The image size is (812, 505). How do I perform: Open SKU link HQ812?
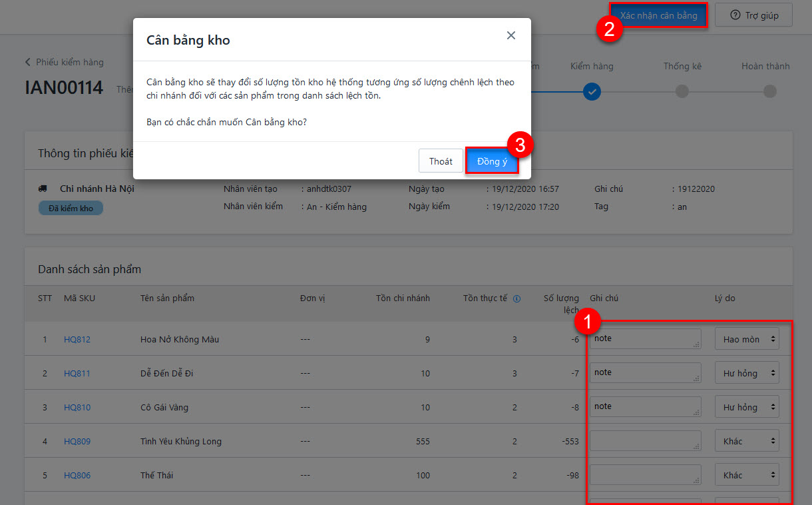pyautogui.click(x=77, y=339)
